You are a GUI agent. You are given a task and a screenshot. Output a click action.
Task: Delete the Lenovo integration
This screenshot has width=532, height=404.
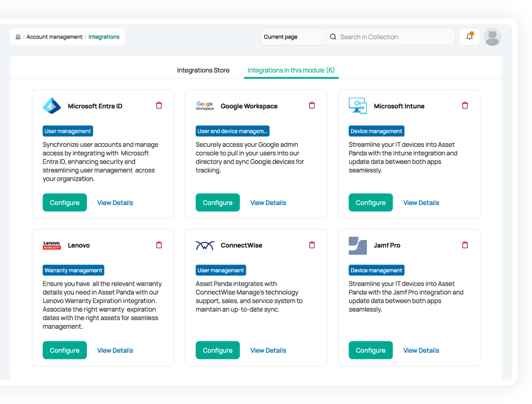159,245
